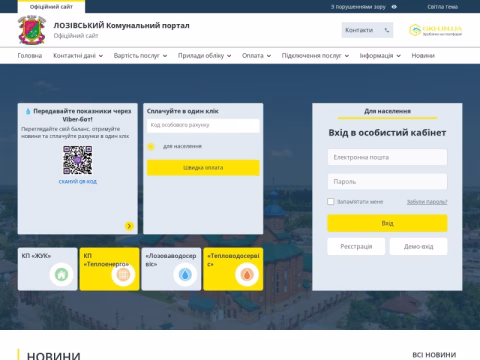Viewport: 480px width, 360px height.
Task: Expand the 'Контактні дані' menu
Action: pos(78,56)
